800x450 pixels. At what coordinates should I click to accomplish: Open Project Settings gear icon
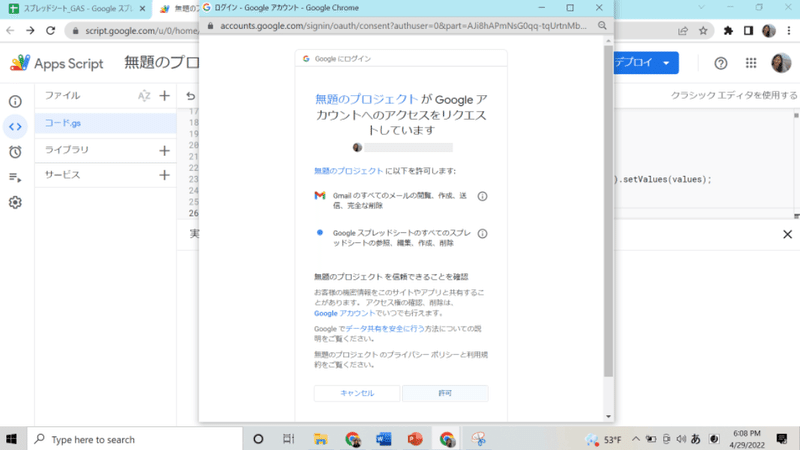click(15, 203)
